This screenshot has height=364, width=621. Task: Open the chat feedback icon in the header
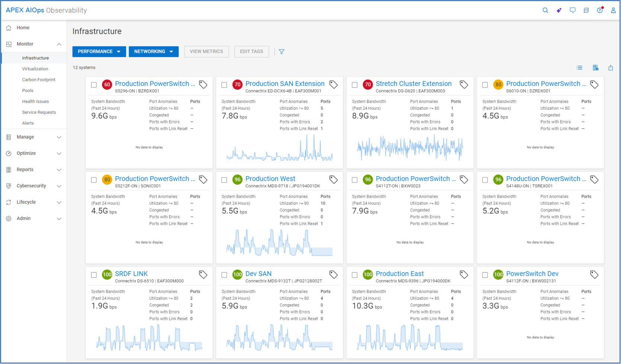573,10
